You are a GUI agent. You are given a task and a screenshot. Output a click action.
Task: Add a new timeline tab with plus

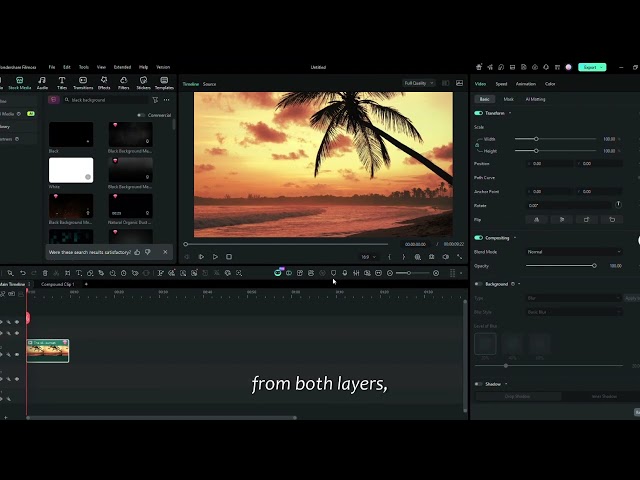[x=86, y=284]
